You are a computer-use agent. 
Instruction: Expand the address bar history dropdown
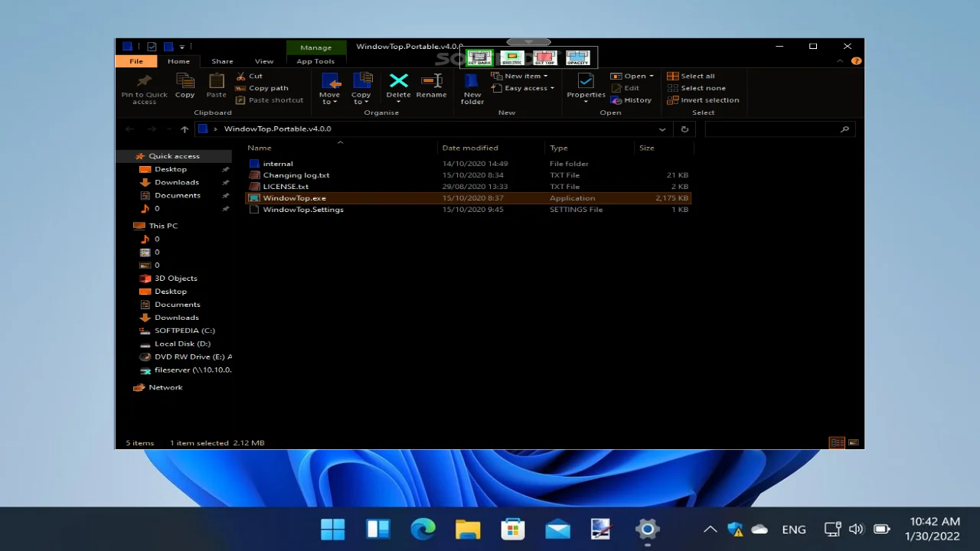point(662,129)
